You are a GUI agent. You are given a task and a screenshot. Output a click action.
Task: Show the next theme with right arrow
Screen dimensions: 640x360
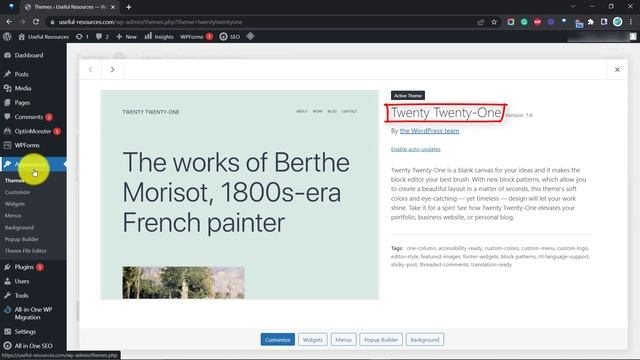click(113, 69)
